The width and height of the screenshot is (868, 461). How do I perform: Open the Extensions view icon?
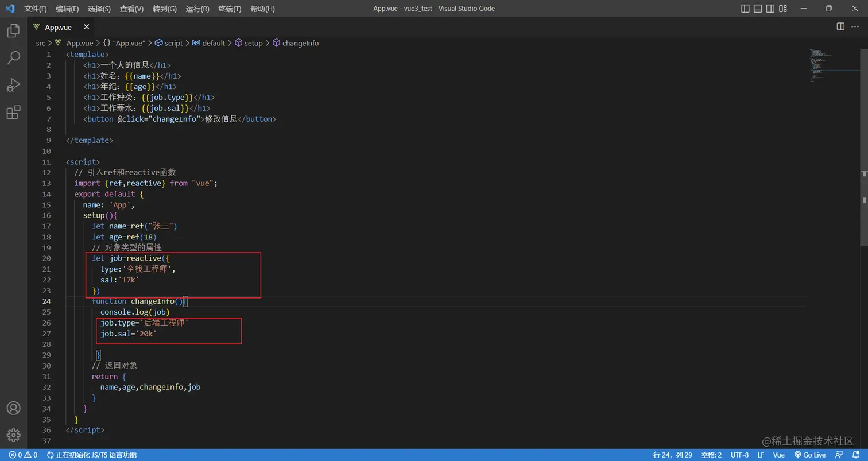[x=13, y=113]
